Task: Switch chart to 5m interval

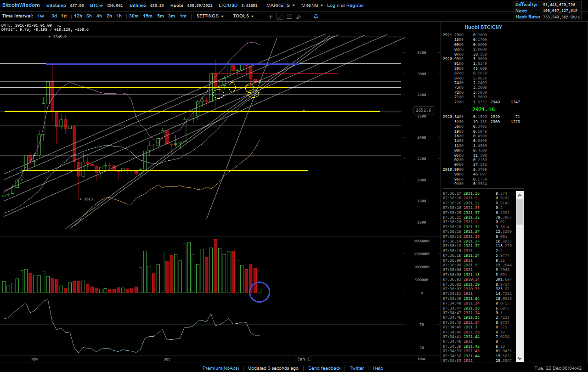Action: coord(160,16)
